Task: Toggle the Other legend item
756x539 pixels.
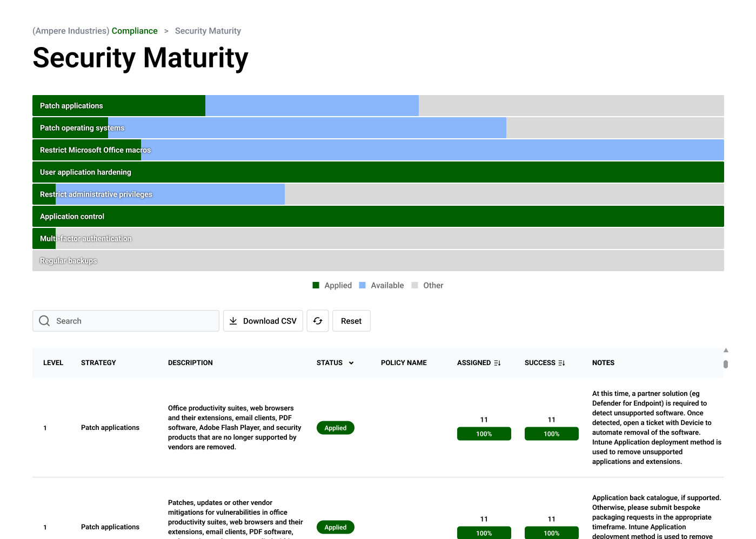Action: click(x=427, y=285)
